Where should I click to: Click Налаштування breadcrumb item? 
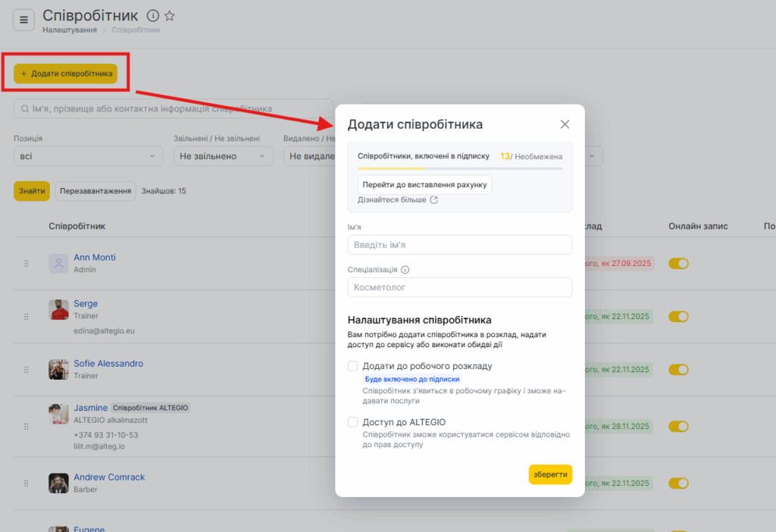click(69, 30)
